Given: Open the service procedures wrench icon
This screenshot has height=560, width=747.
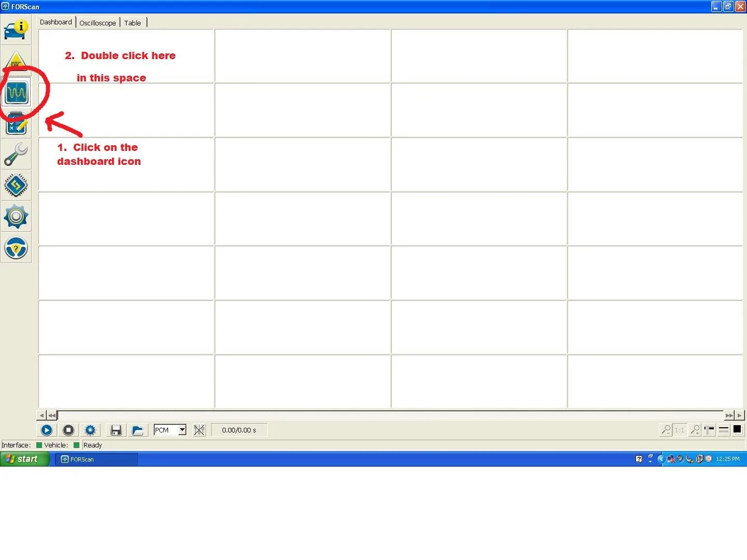Looking at the screenshot, I should click(16, 154).
